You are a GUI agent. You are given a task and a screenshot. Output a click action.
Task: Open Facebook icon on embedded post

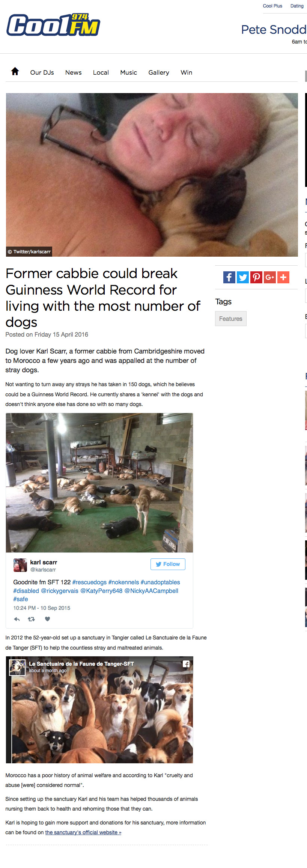pos(186,664)
